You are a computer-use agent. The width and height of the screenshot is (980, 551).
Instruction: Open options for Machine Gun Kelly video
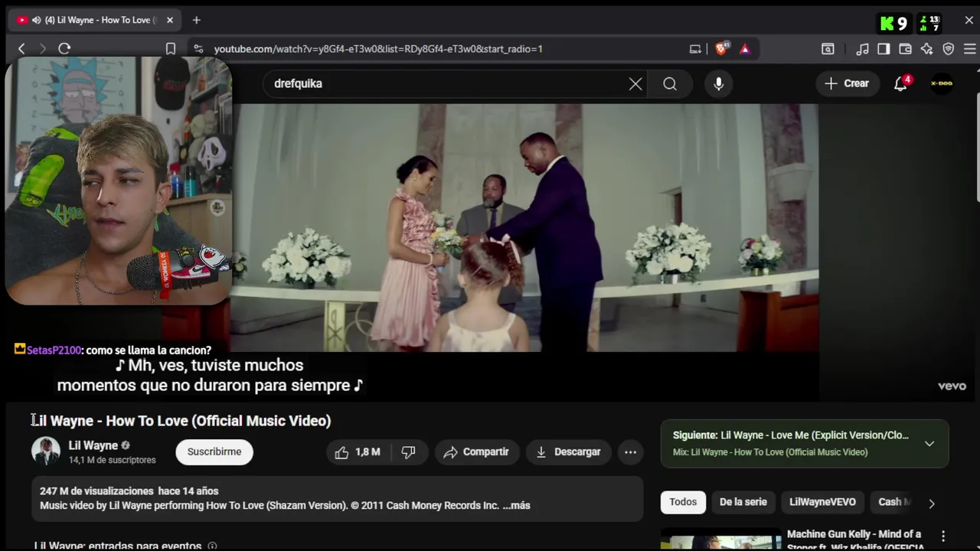click(943, 536)
